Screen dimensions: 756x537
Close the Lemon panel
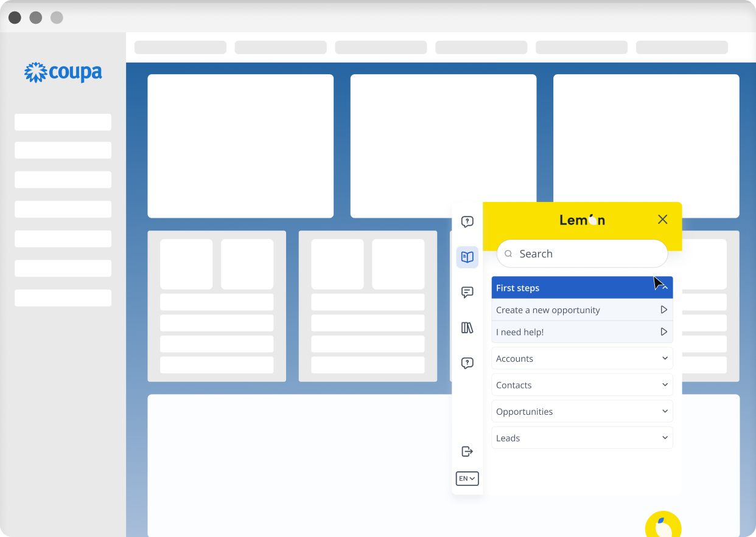pyautogui.click(x=663, y=220)
